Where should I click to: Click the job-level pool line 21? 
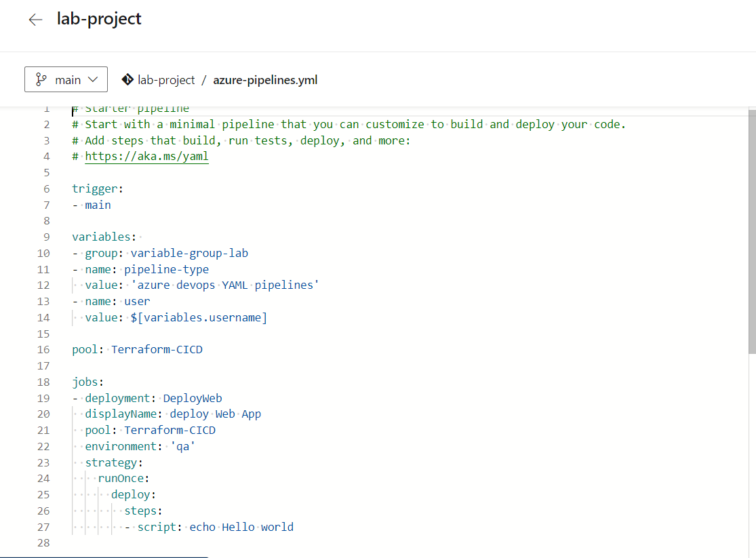tap(151, 430)
